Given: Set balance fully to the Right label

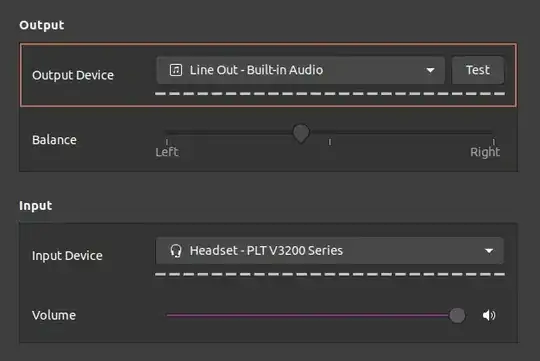Looking at the screenshot, I should (x=485, y=152).
